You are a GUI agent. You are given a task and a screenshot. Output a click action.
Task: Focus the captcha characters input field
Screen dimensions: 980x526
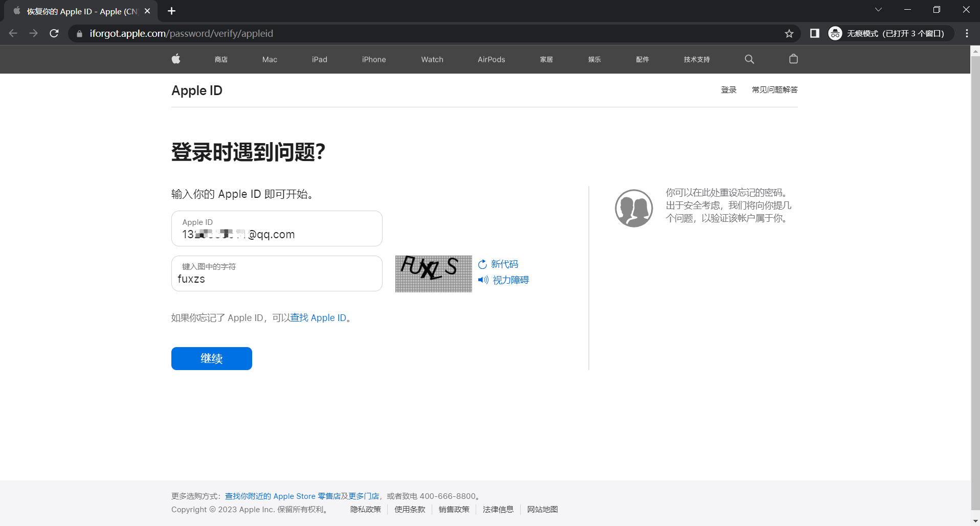coord(277,273)
